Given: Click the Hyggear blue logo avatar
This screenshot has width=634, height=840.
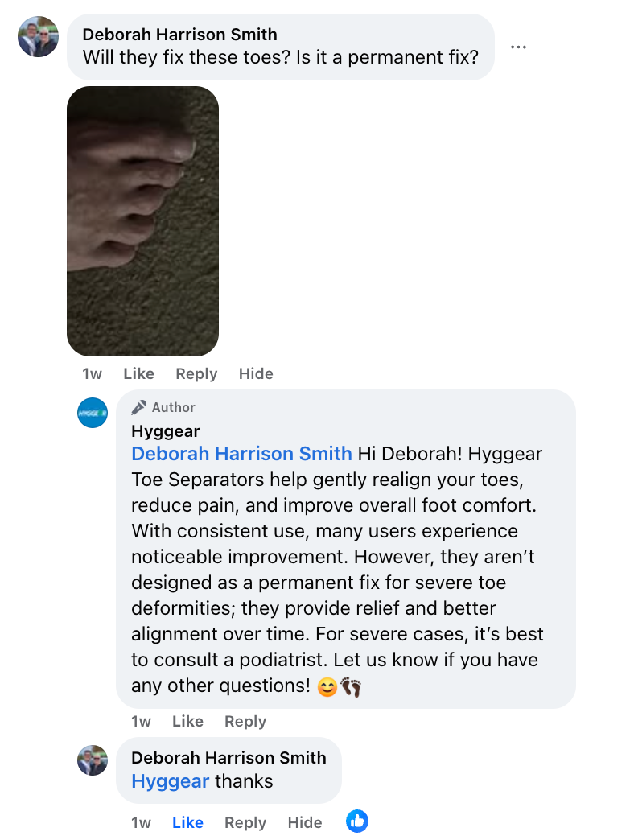Looking at the screenshot, I should [x=93, y=413].
